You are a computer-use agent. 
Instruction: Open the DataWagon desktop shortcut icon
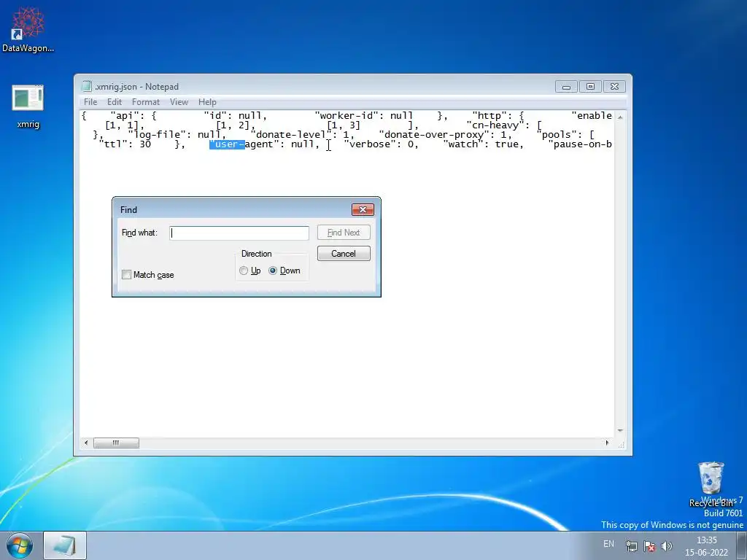(x=28, y=29)
